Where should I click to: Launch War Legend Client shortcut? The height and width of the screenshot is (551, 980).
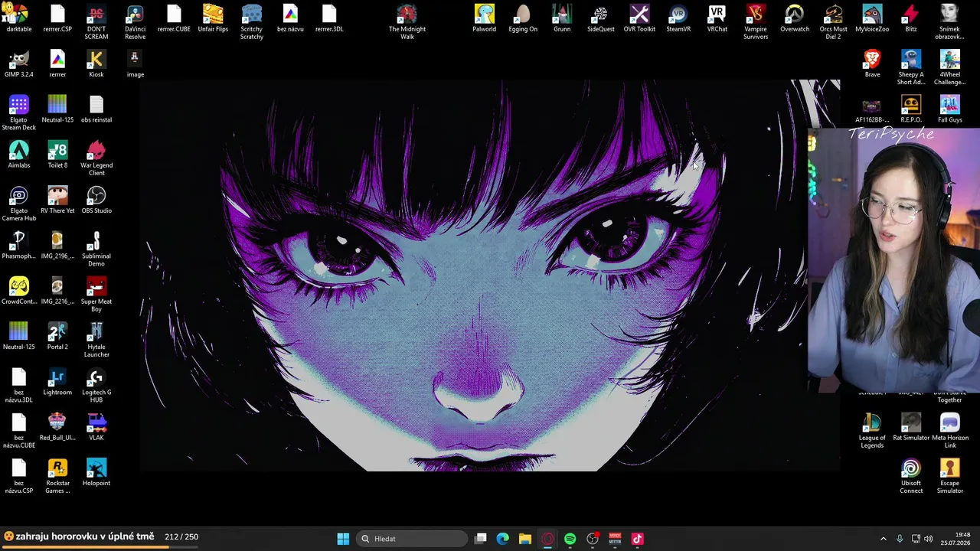click(x=96, y=158)
